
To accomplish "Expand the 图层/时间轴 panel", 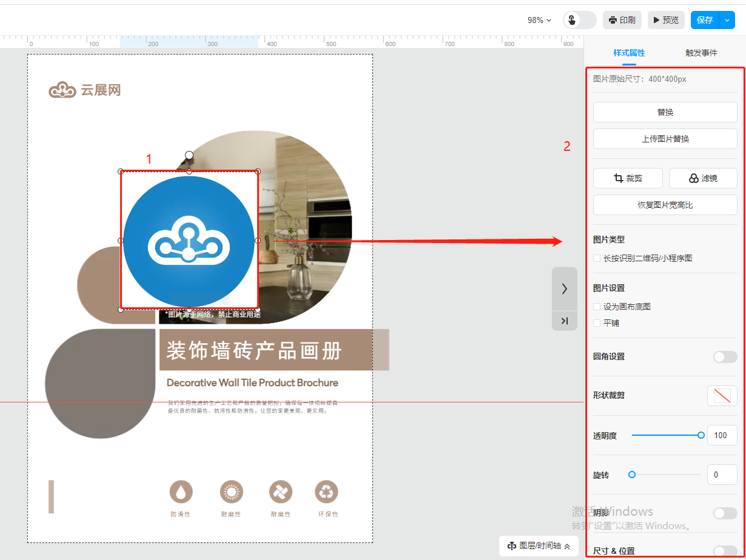I will pyautogui.click(x=539, y=546).
